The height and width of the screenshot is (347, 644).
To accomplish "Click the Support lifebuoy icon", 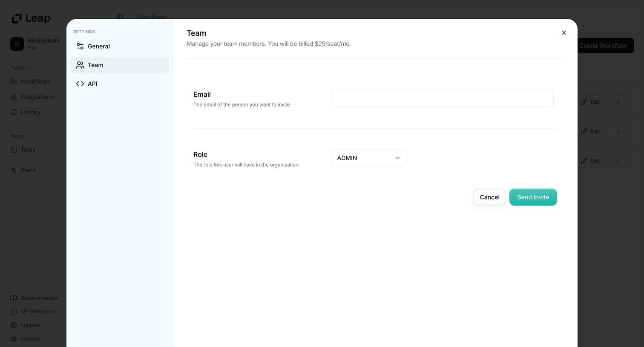I will [14, 325].
